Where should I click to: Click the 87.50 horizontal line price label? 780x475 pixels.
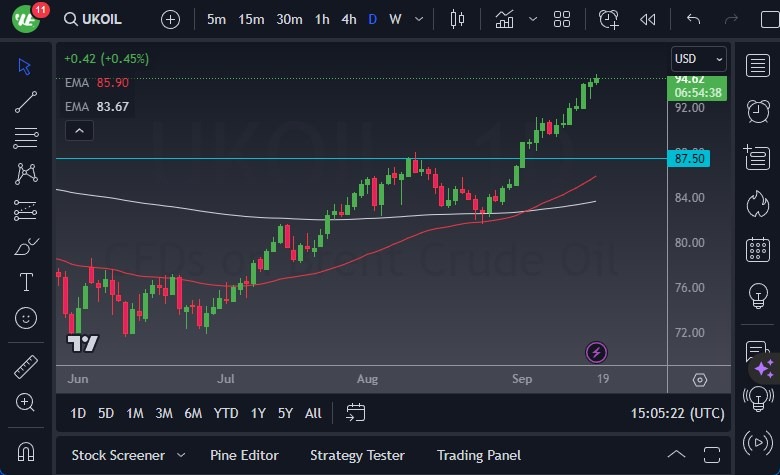click(x=691, y=158)
